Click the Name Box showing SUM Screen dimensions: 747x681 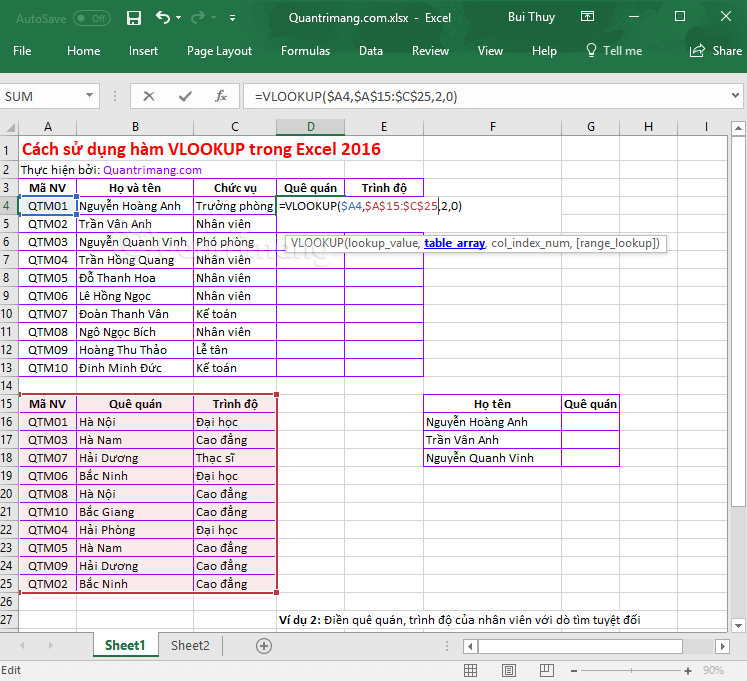click(x=42, y=96)
